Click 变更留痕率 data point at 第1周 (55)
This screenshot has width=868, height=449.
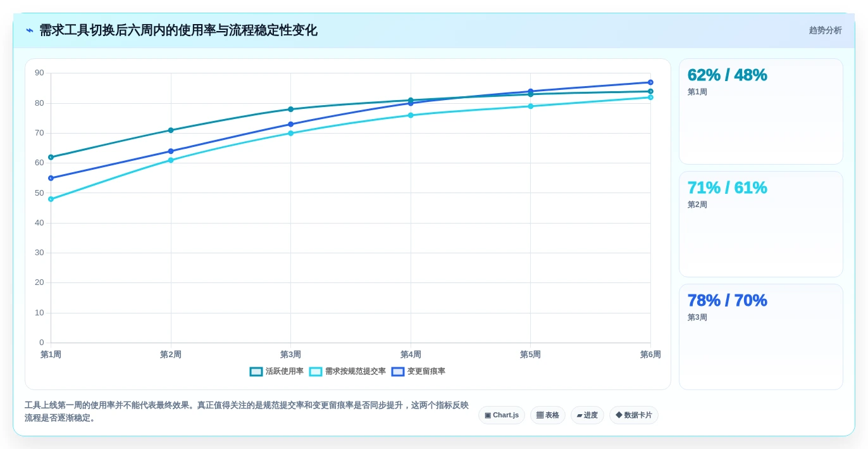coord(51,178)
